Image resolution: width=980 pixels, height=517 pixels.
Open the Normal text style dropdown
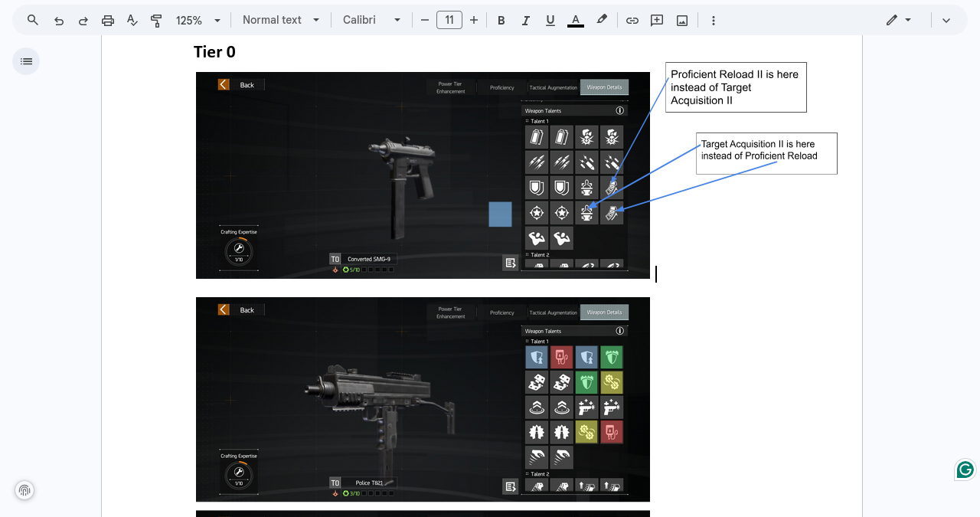(x=281, y=20)
